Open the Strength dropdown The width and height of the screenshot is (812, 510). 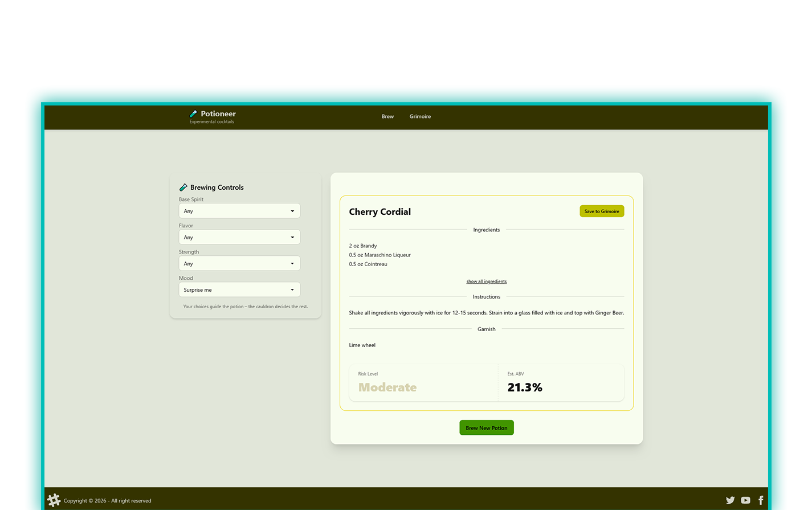[x=239, y=263]
